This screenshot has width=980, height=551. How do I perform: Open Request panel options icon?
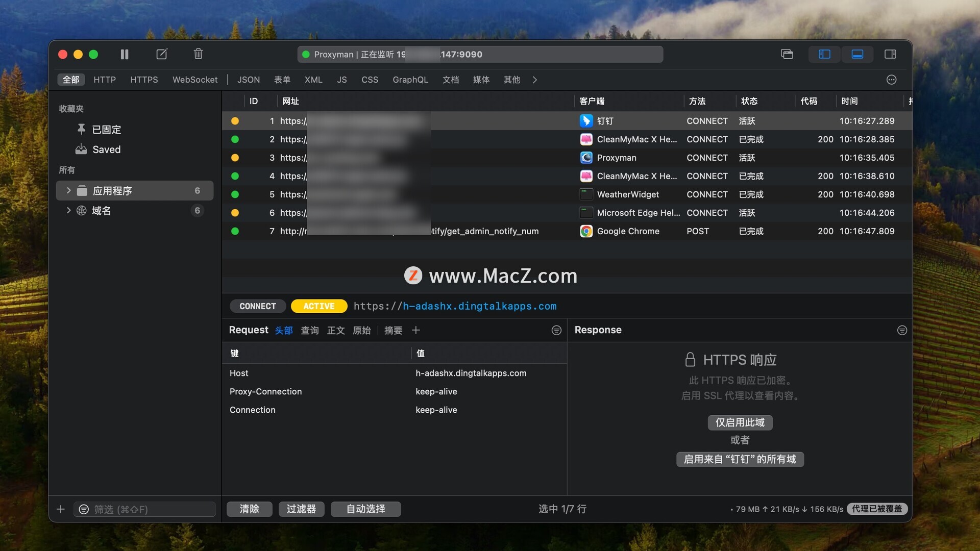pos(556,331)
